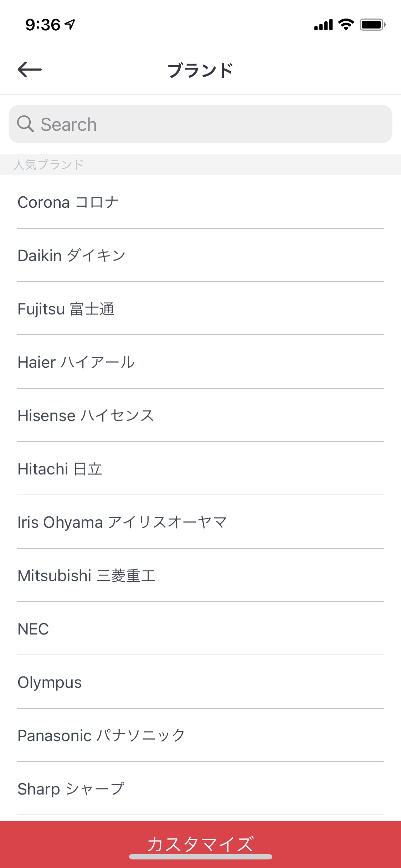Select Iris Ohyama アイリスオーヤマ brand
Image resolution: width=401 pixels, height=868 pixels.
[x=122, y=523]
